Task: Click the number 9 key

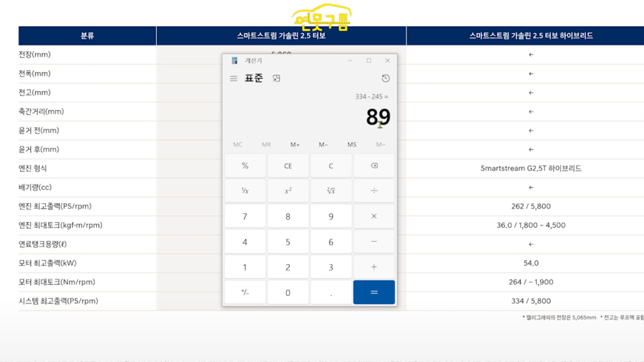Action: click(x=331, y=216)
